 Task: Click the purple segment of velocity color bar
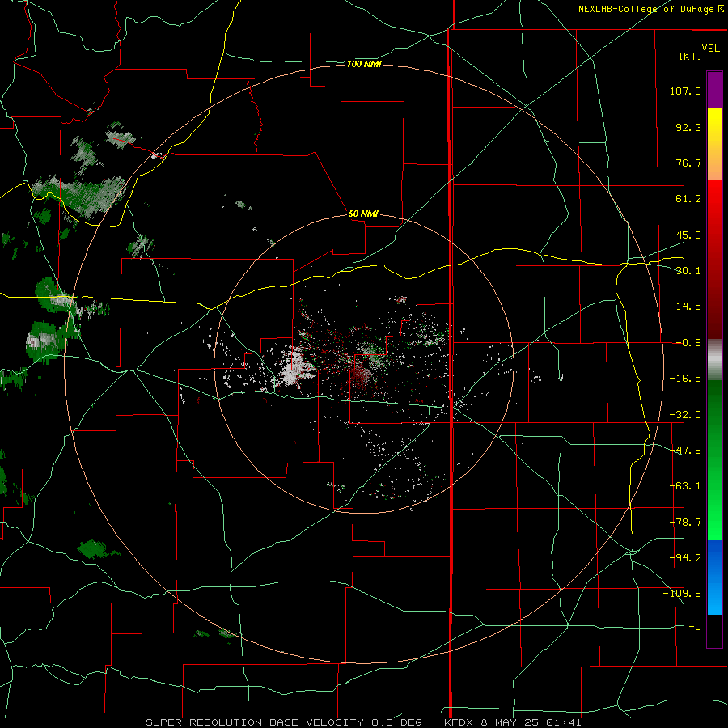pyautogui.click(x=714, y=90)
